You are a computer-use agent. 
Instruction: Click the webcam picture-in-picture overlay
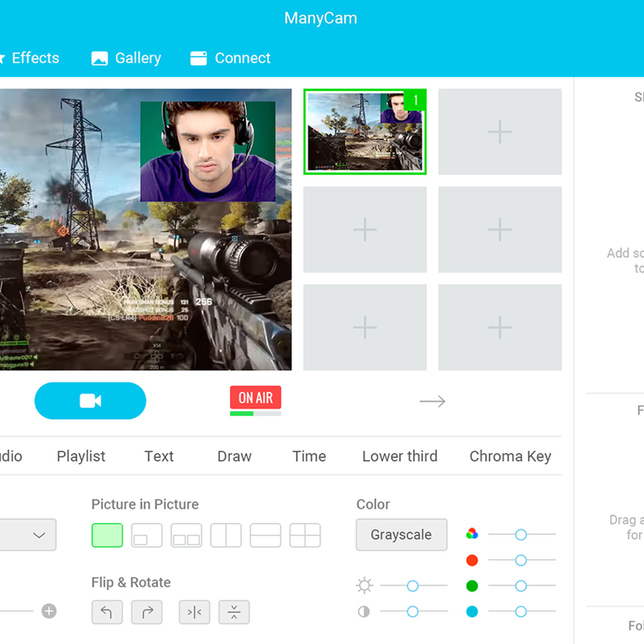click(208, 151)
